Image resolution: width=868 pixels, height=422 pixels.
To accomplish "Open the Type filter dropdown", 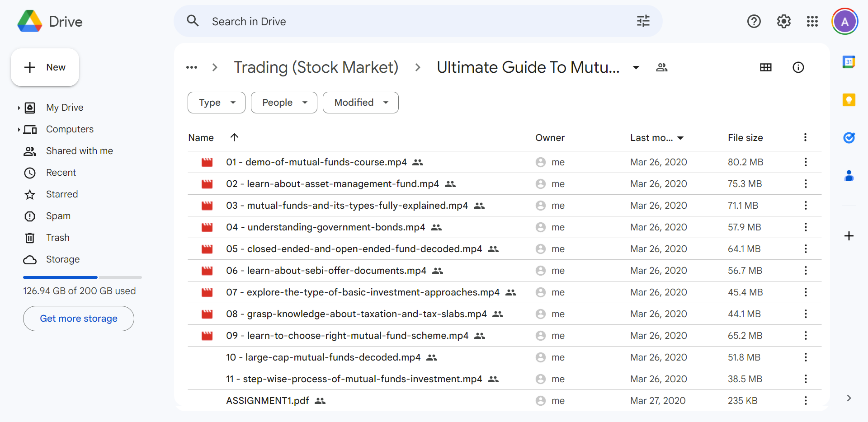I will click(216, 103).
